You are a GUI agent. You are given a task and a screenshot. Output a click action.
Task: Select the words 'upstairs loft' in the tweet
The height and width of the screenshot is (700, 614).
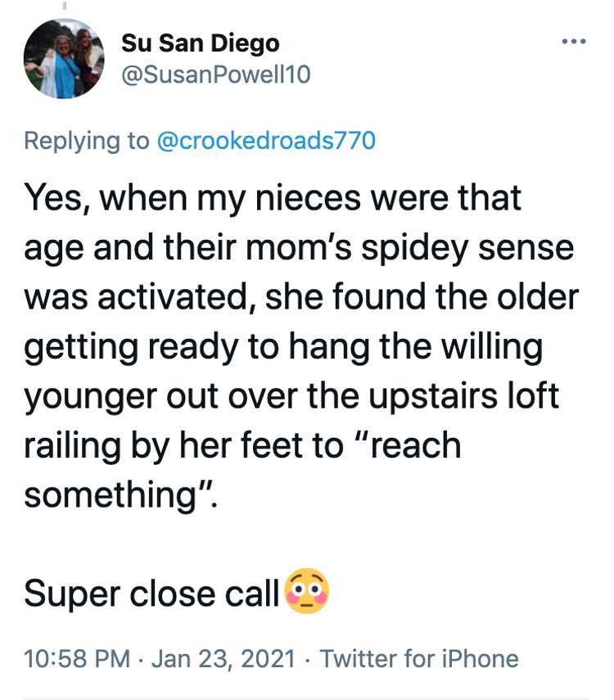463,396
